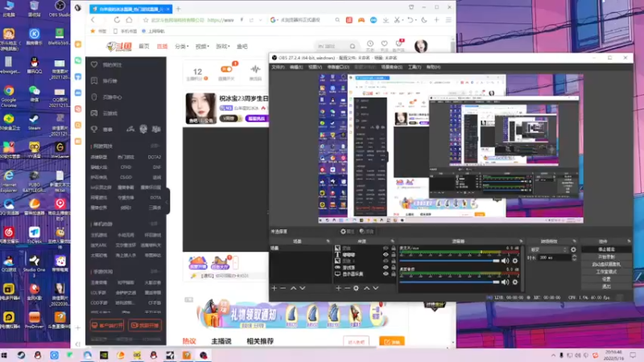Click OBS stop streaming button
The image size is (644, 362).
point(606,249)
